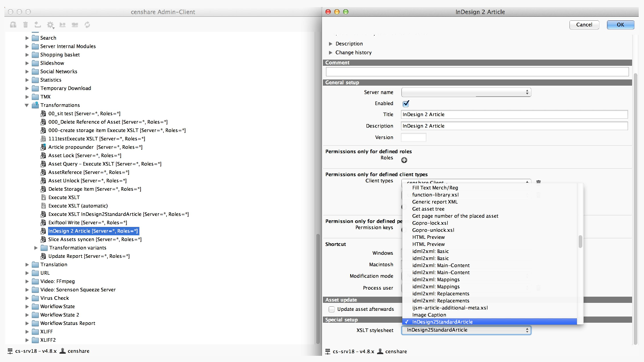Click the Transformations folder icon
Screen dimensions: 644x362
coord(35,105)
